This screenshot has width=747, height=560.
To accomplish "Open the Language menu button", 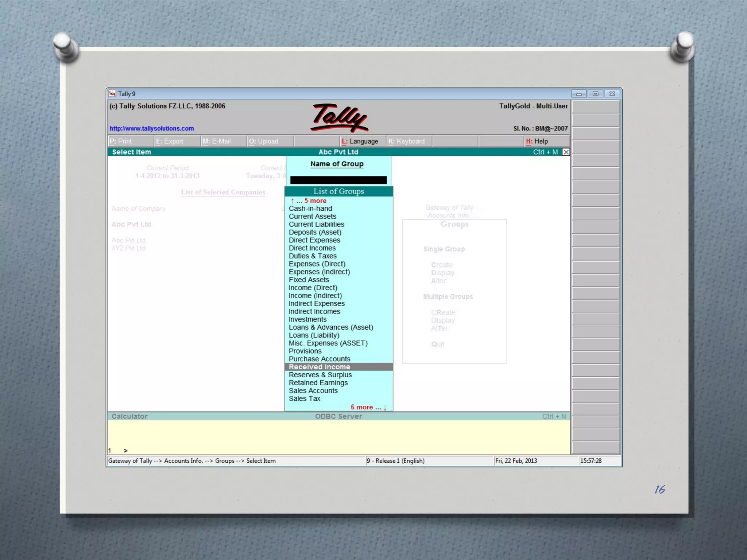I will pyautogui.click(x=363, y=141).
